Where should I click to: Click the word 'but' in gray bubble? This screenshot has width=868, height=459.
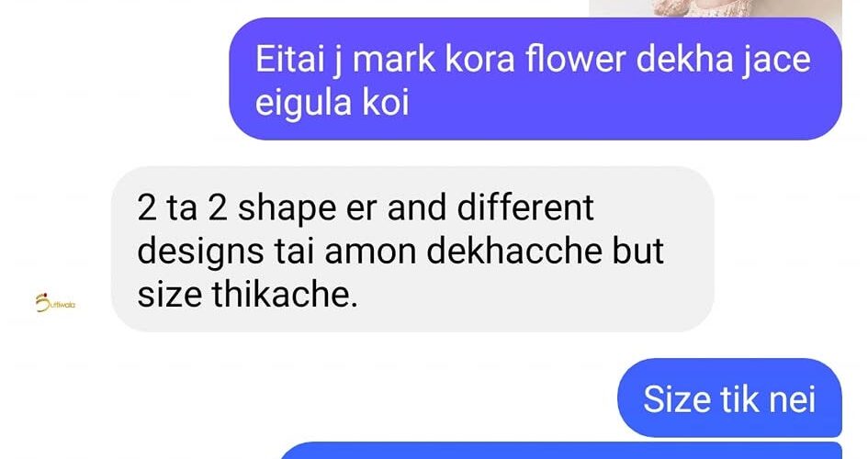637,251
